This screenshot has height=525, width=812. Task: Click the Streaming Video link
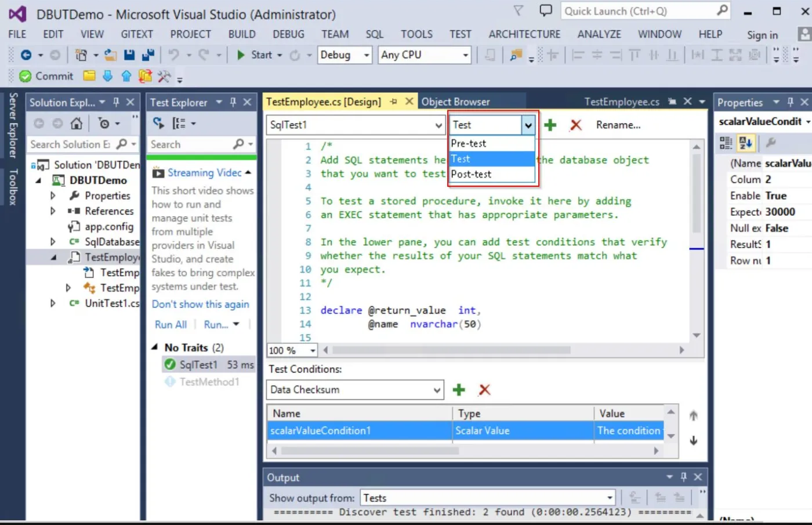[x=204, y=173]
